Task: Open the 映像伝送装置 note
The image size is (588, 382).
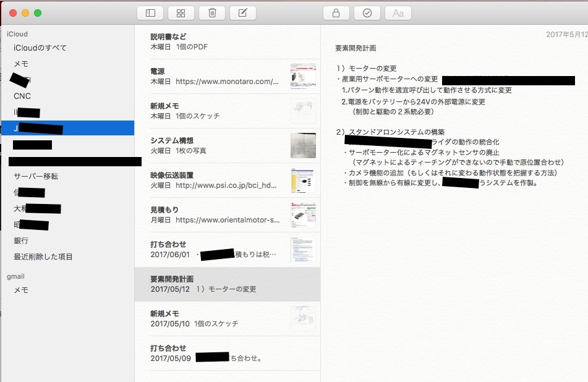Action: 228,180
